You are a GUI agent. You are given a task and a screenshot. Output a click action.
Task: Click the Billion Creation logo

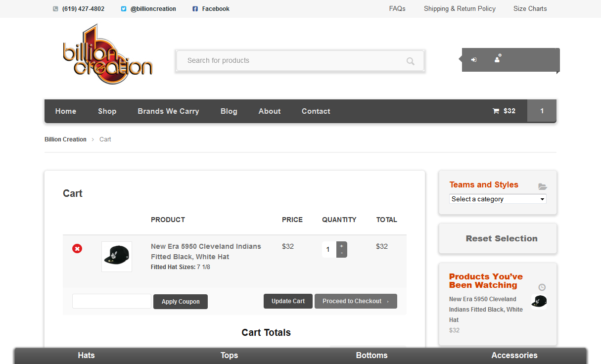click(108, 56)
